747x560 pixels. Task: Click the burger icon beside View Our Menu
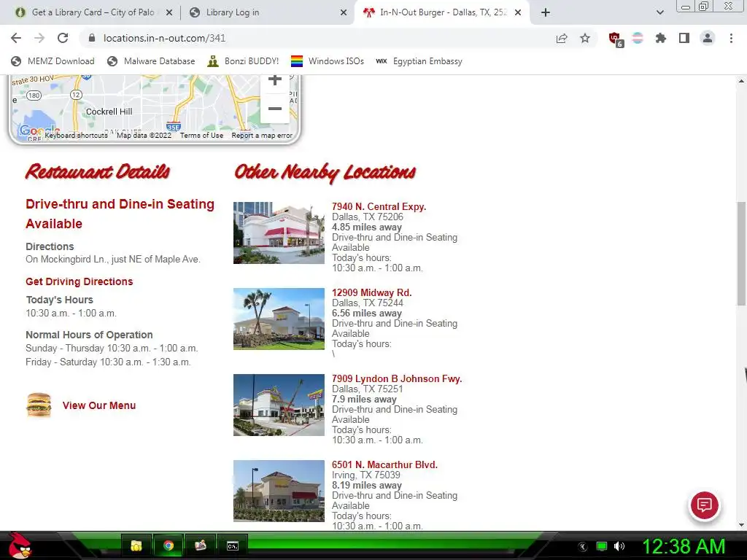(39, 405)
